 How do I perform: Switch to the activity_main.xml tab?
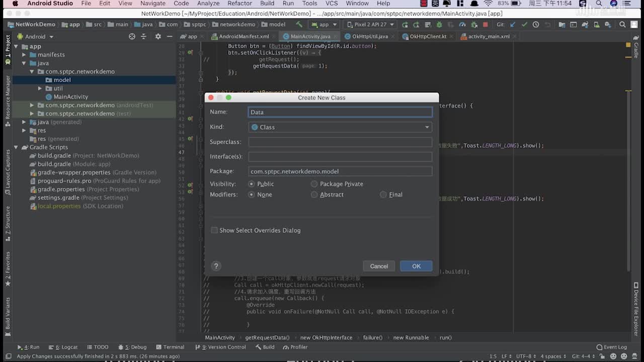click(x=489, y=36)
